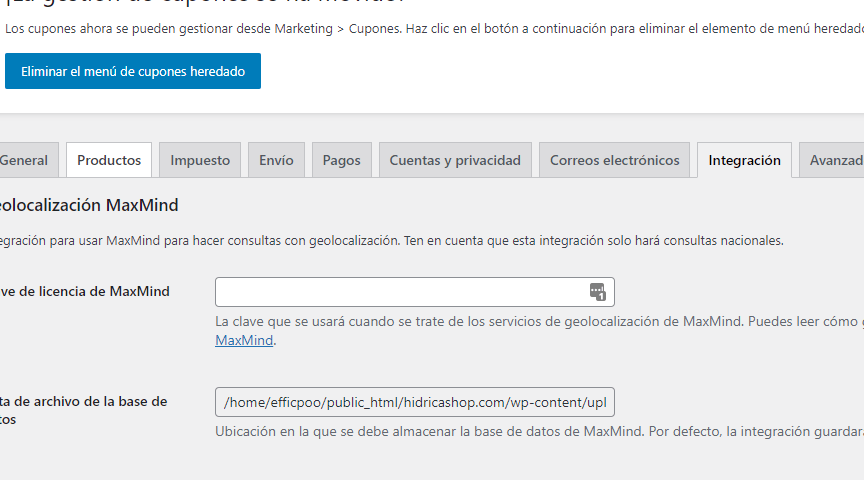Click the MaxMind license key input field
This screenshot has width=864, height=480.
415,292
